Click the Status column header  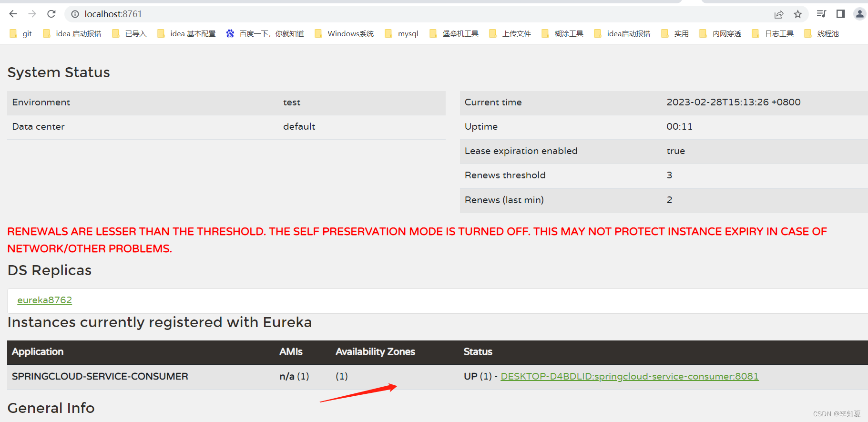coord(478,352)
